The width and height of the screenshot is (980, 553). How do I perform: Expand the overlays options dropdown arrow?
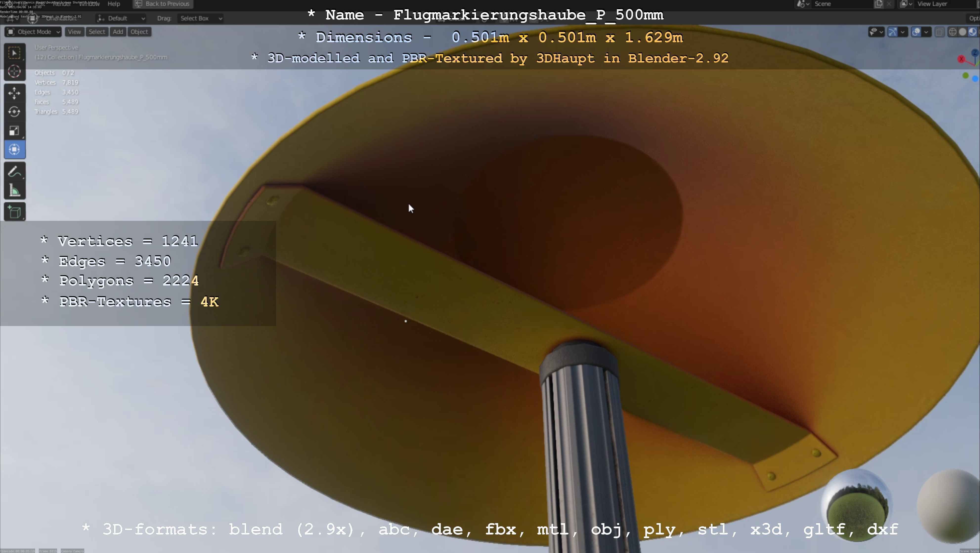pyautogui.click(x=926, y=32)
